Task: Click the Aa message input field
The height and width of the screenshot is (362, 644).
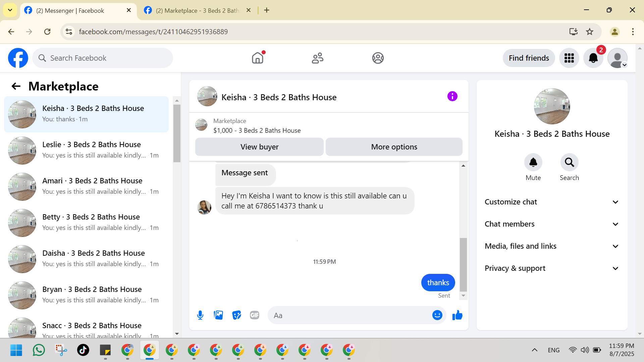Action: point(349,315)
